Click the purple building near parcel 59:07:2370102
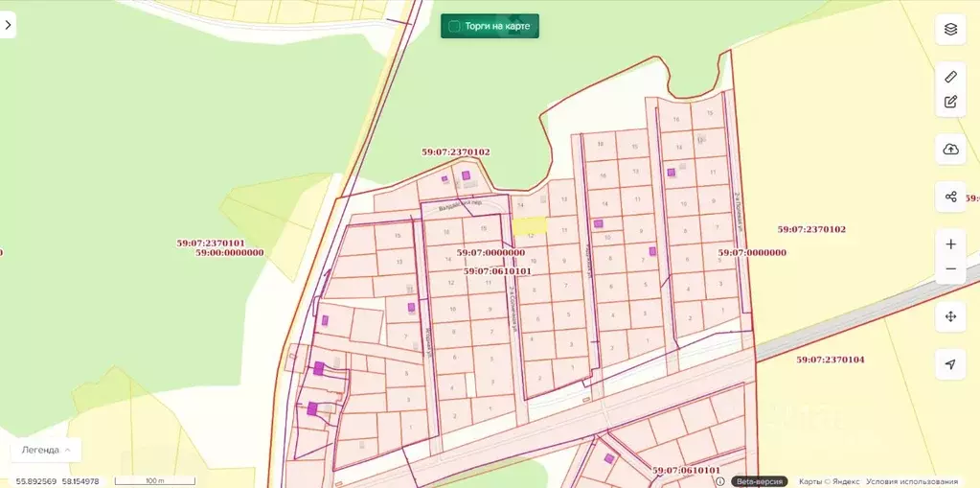 coord(467,175)
